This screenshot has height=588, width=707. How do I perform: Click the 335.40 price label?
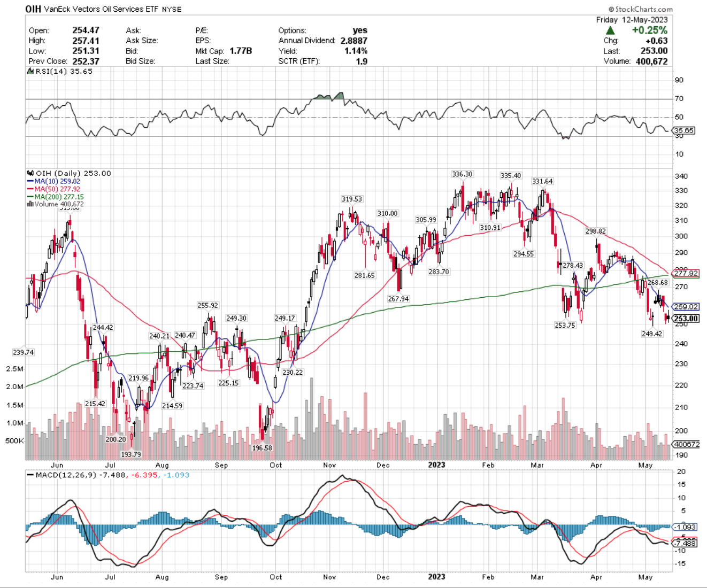pyautogui.click(x=510, y=176)
